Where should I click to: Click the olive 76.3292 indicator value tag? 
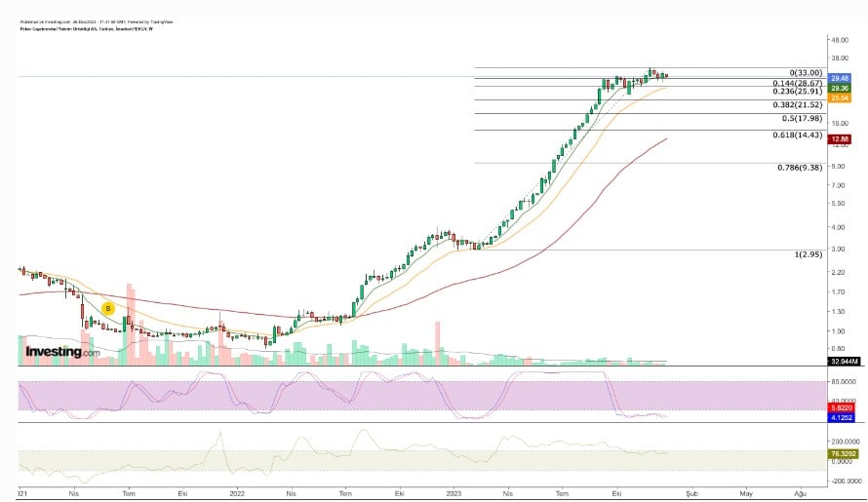click(841, 452)
